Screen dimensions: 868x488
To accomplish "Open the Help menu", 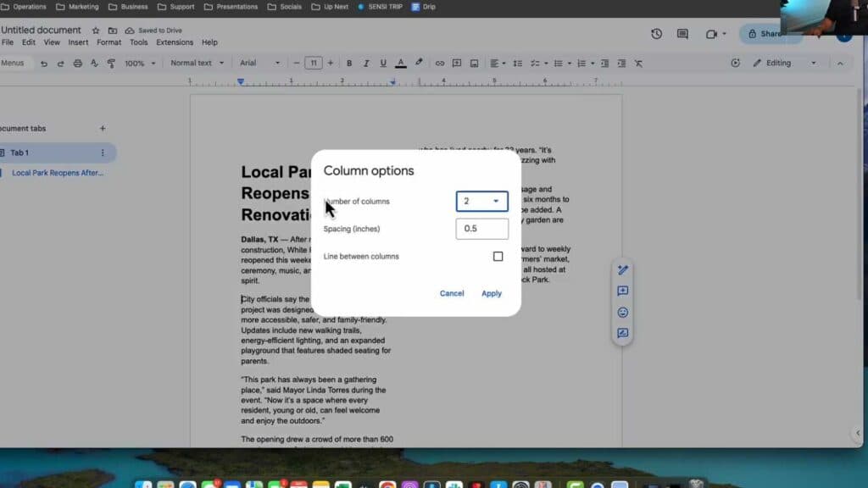I will point(209,42).
